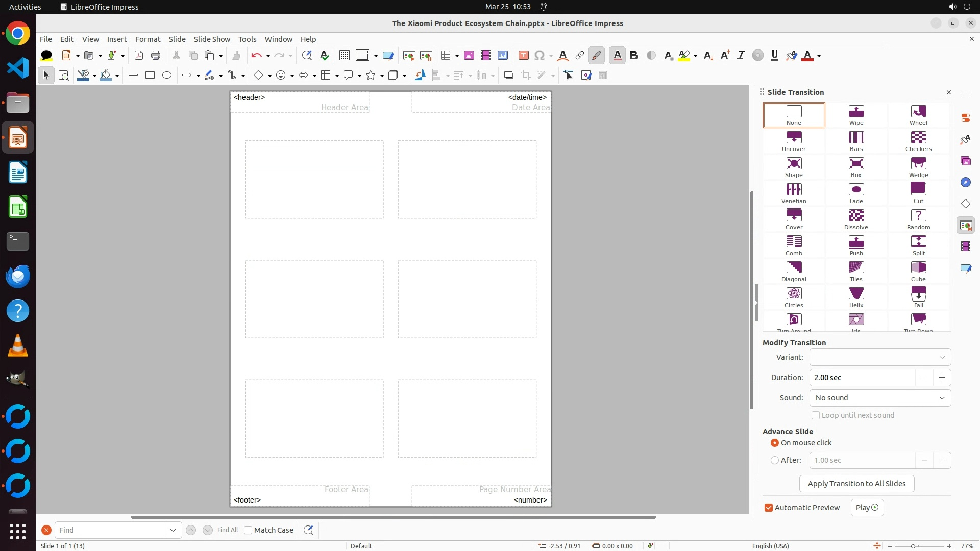Click Apply Transition to All Slides
Image resolution: width=980 pixels, height=551 pixels.
[x=856, y=484]
